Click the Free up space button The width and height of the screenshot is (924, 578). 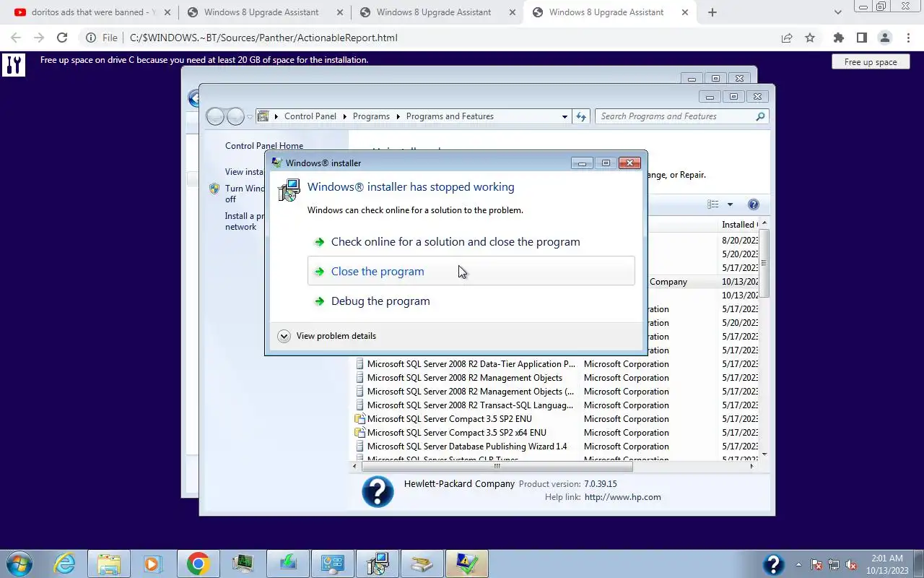[870, 62]
